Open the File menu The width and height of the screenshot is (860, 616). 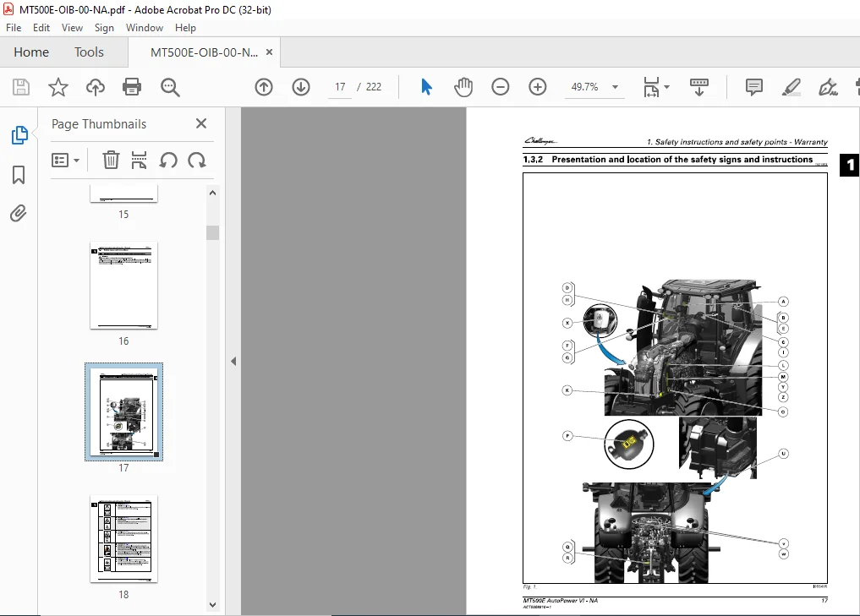14,28
